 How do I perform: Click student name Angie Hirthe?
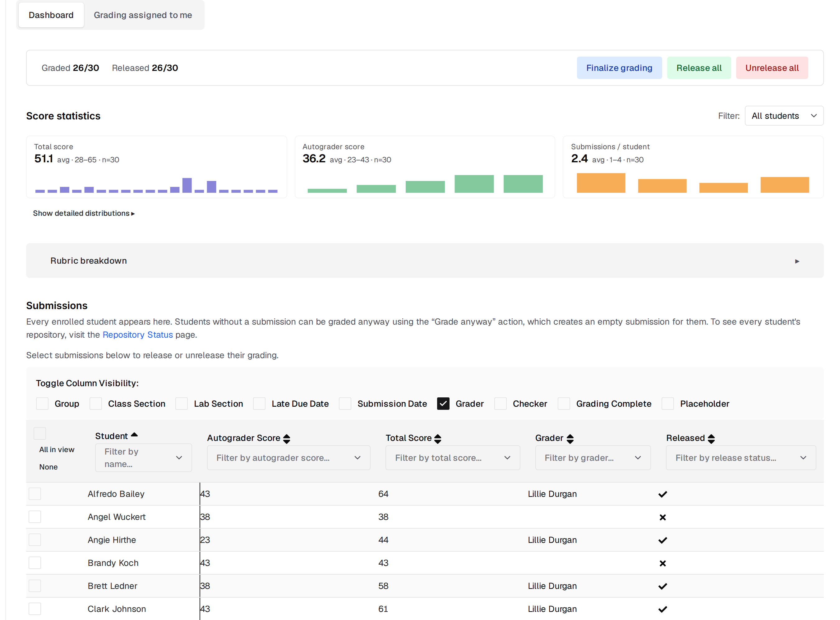[112, 540]
